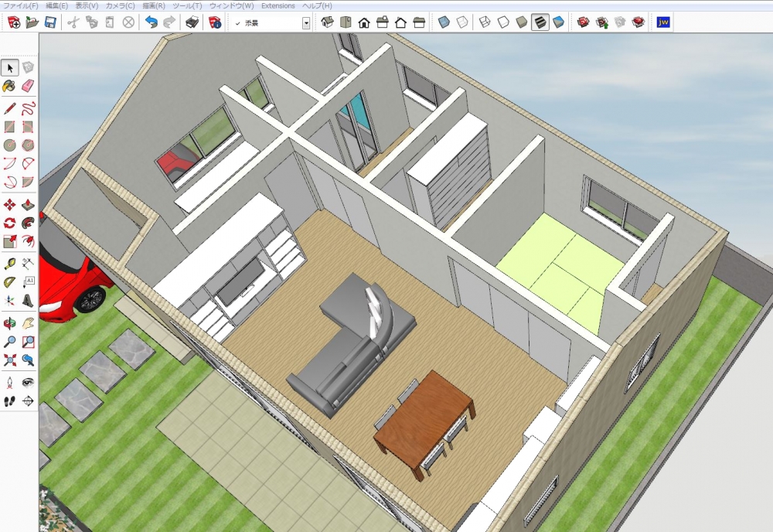The width and height of the screenshot is (773, 532).
Task: Activate the Pan hand tool
Action: pos(28,323)
